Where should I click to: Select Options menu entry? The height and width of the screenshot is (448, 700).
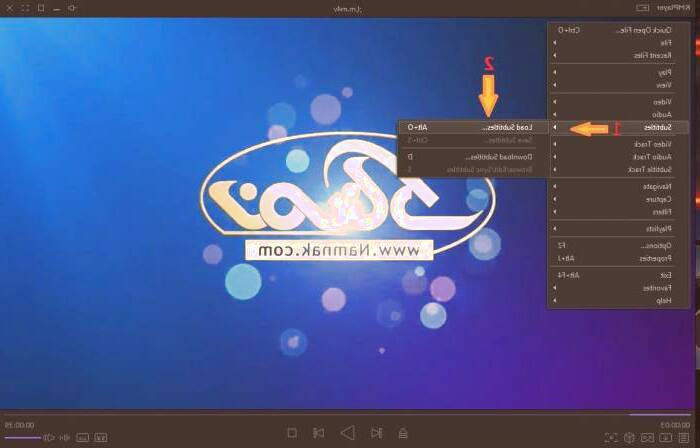coord(618,245)
